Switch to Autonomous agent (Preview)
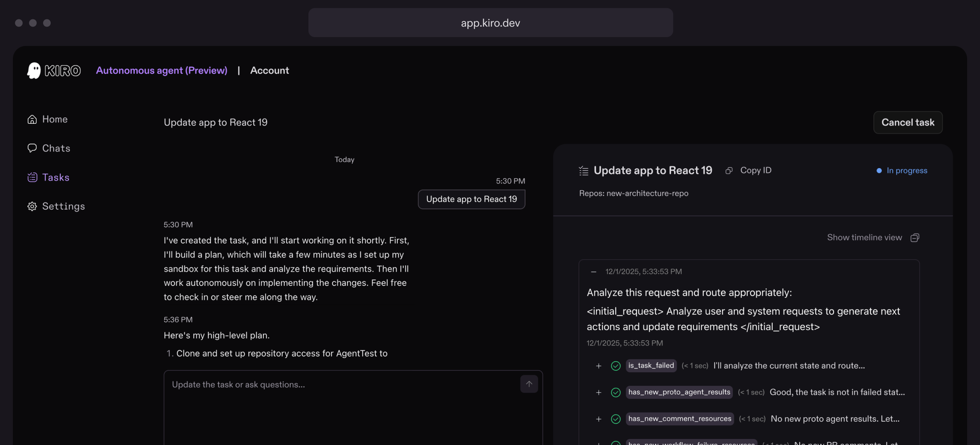 tap(161, 70)
